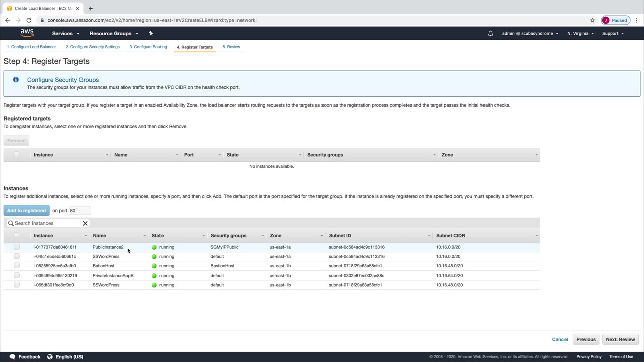Click instance ID i-0094994c965130219

click(55, 276)
